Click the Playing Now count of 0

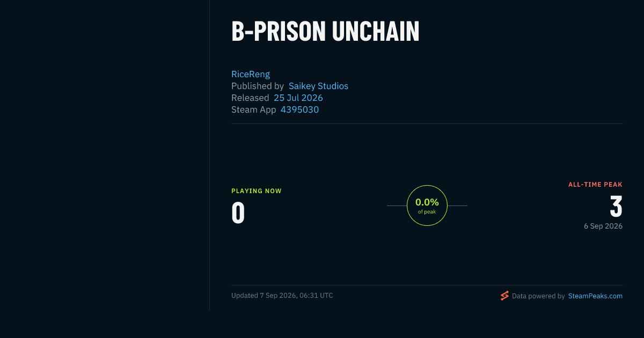pyautogui.click(x=238, y=213)
